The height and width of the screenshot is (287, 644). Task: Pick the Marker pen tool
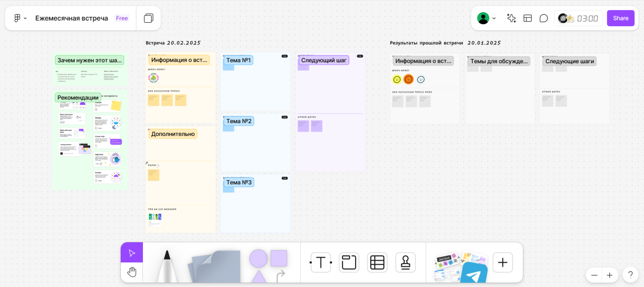point(167,266)
